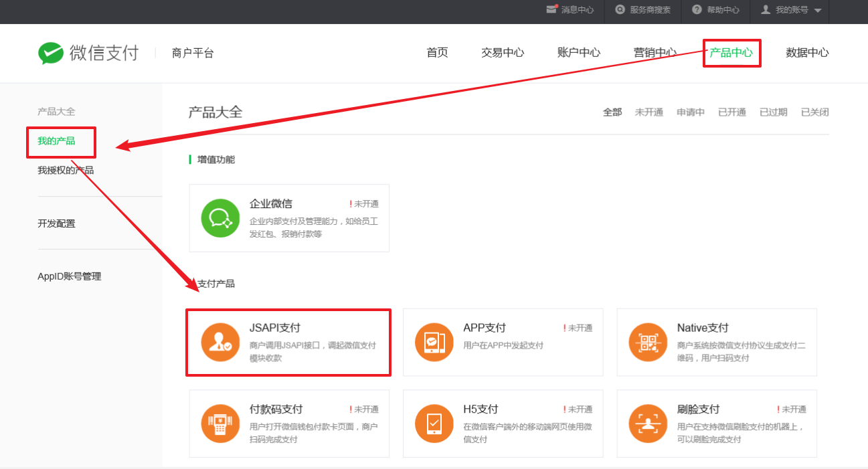Image resolution: width=868 pixels, height=469 pixels.
Task: Open 消息中心 link in top bar
Action: 578,10
